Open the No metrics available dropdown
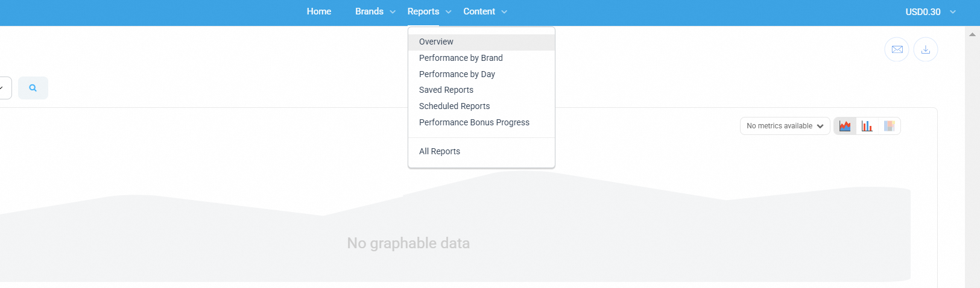This screenshot has width=980, height=288. pos(785,126)
